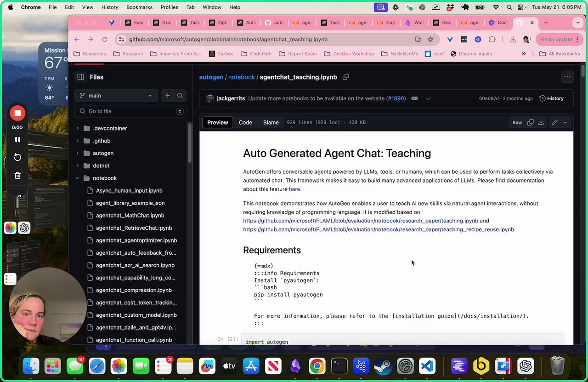The height and width of the screenshot is (382, 588).
Task: Follow the documentation 'here' link
Action: click(294, 189)
